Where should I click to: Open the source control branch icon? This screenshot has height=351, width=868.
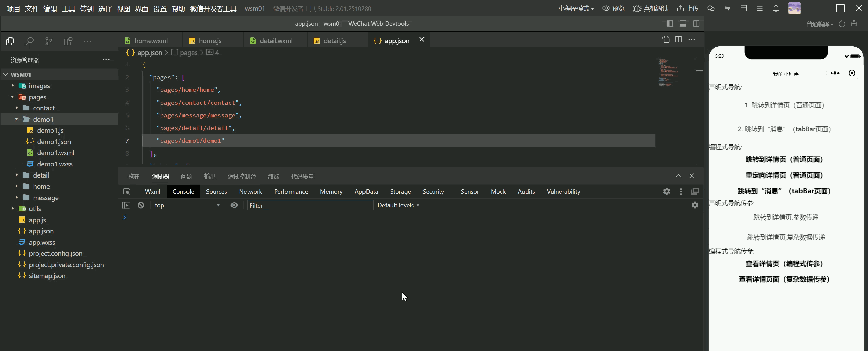[49, 41]
